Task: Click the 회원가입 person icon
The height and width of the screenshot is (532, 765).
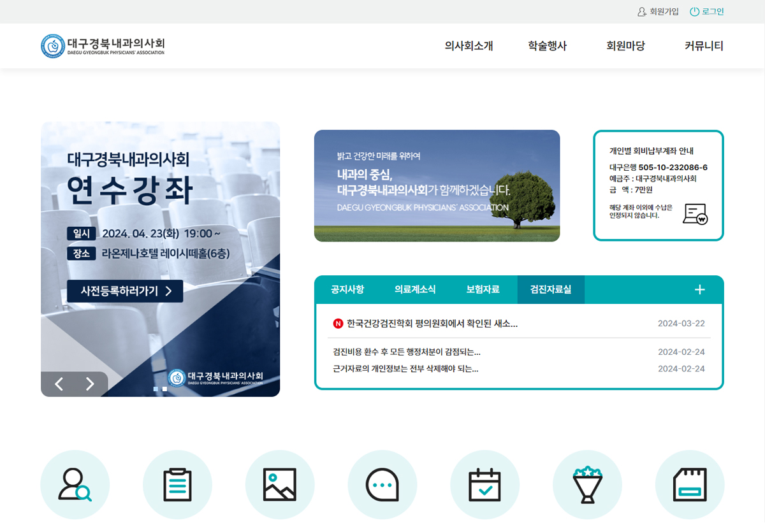Action: coord(642,11)
